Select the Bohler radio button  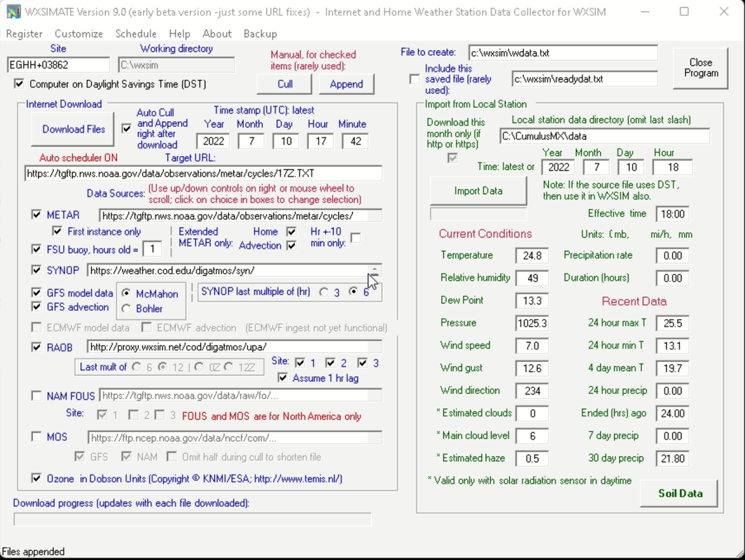[126, 309]
